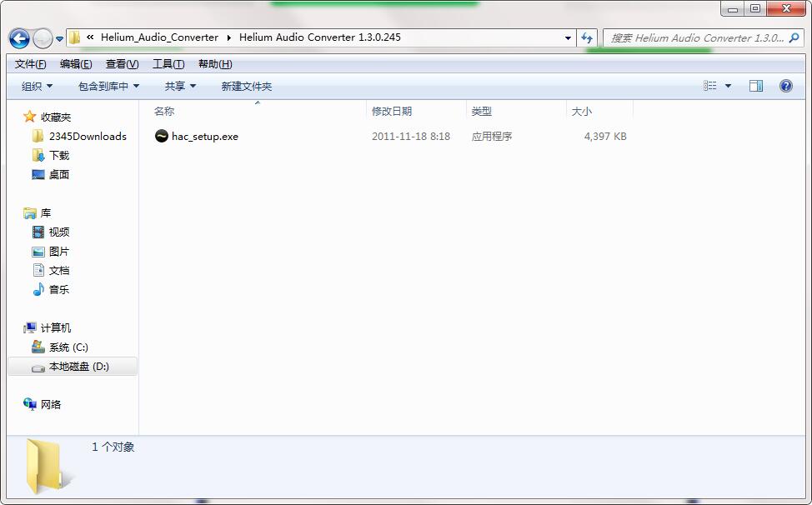The width and height of the screenshot is (812, 505).
Task: Click the 新建文件夹 button
Action: coord(247,87)
